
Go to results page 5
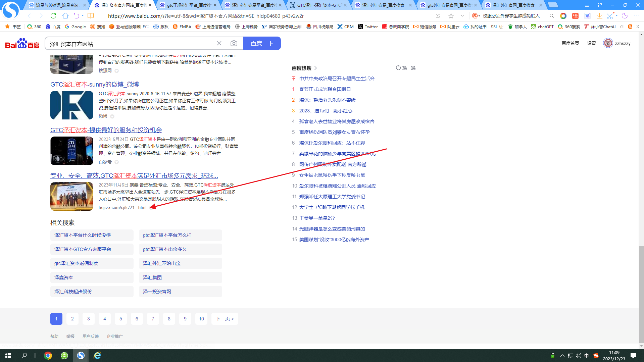click(120, 319)
